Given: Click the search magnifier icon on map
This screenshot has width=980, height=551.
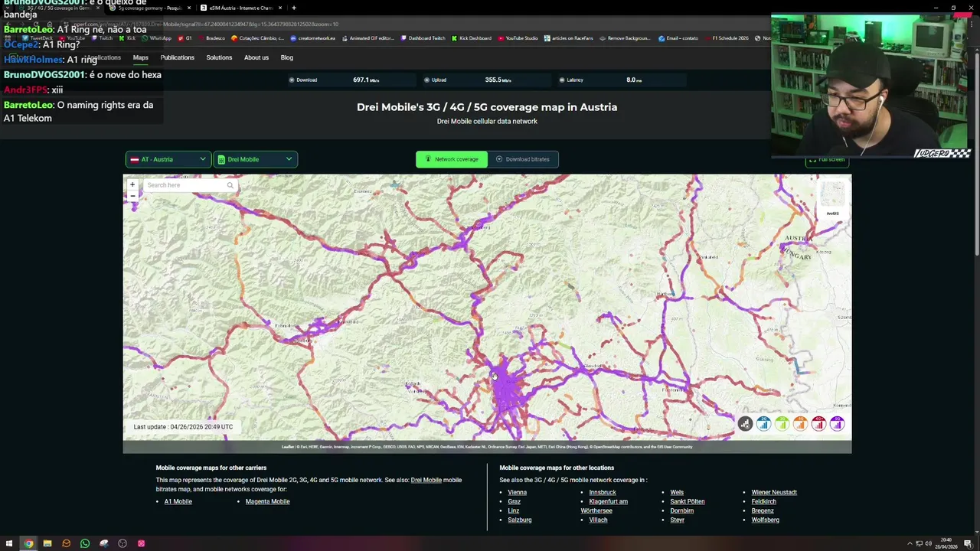Looking at the screenshot, I should [x=230, y=185].
